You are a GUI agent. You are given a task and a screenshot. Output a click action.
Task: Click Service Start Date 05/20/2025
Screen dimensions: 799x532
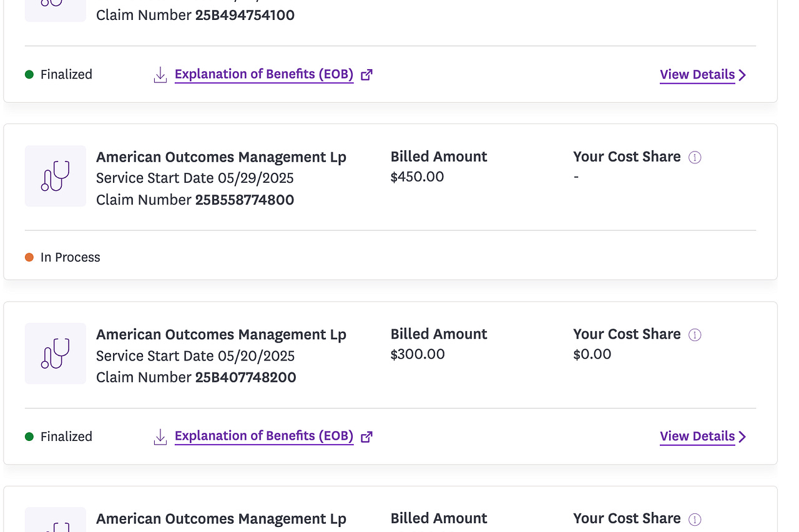point(195,355)
